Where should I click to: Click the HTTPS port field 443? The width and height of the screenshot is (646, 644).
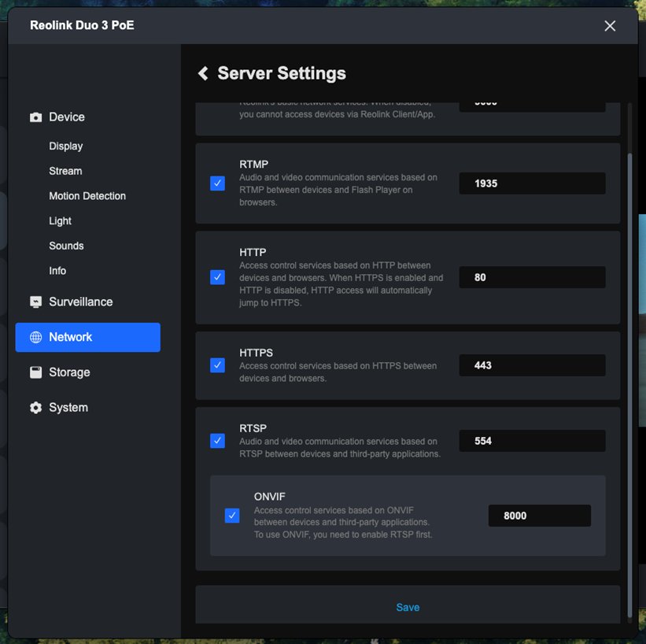532,365
